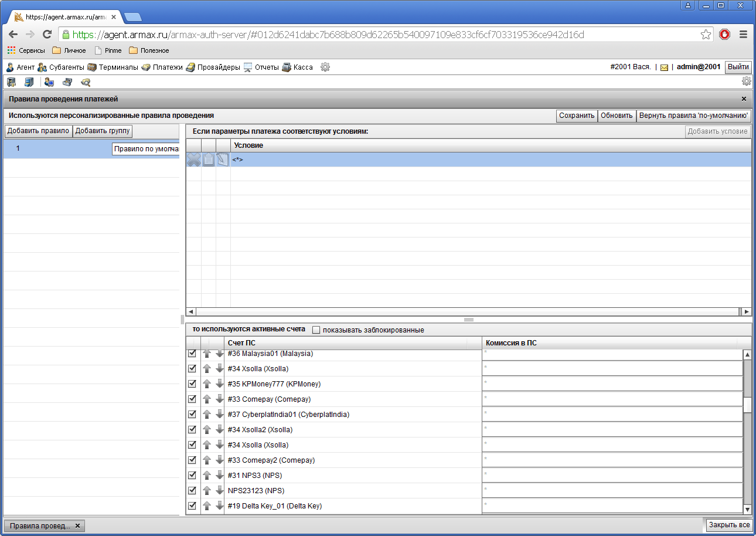756x536 pixels.
Task: Click accounts list scrollbar down arrow
Action: (x=747, y=509)
